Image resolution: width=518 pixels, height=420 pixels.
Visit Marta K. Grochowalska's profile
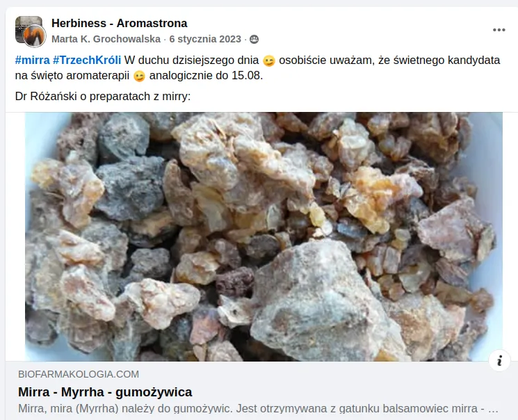pos(106,39)
